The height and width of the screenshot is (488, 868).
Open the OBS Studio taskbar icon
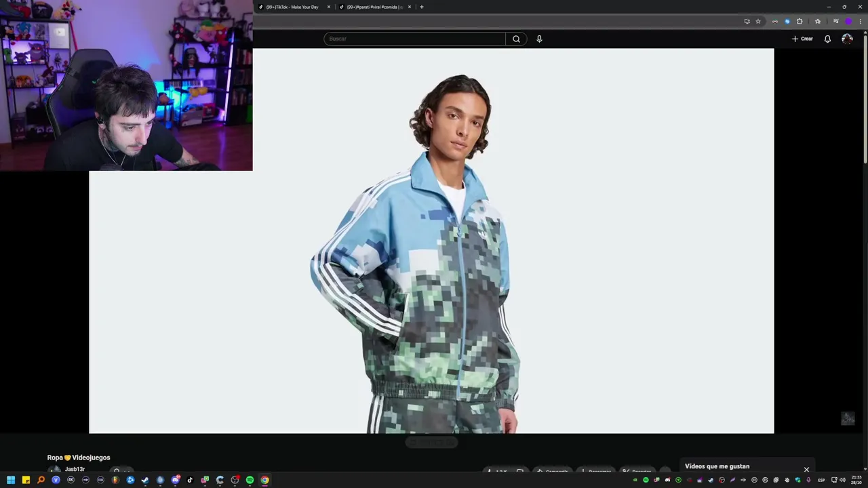click(x=235, y=480)
